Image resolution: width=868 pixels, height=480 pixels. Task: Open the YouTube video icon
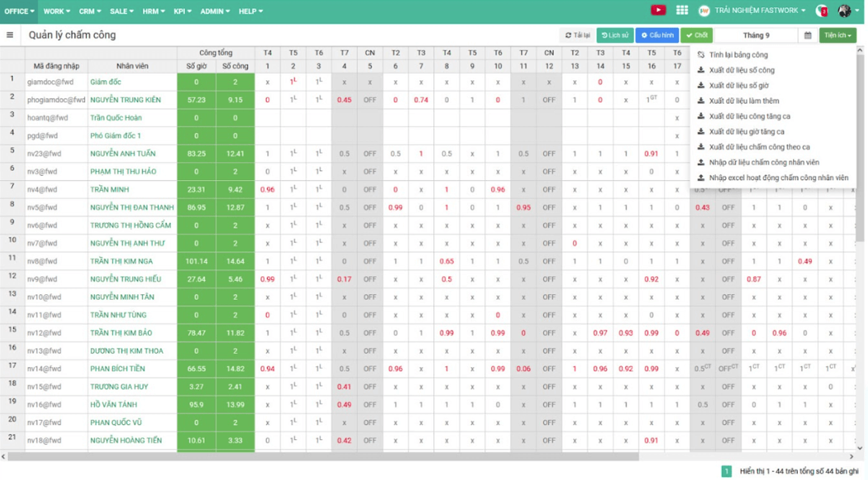pos(658,11)
